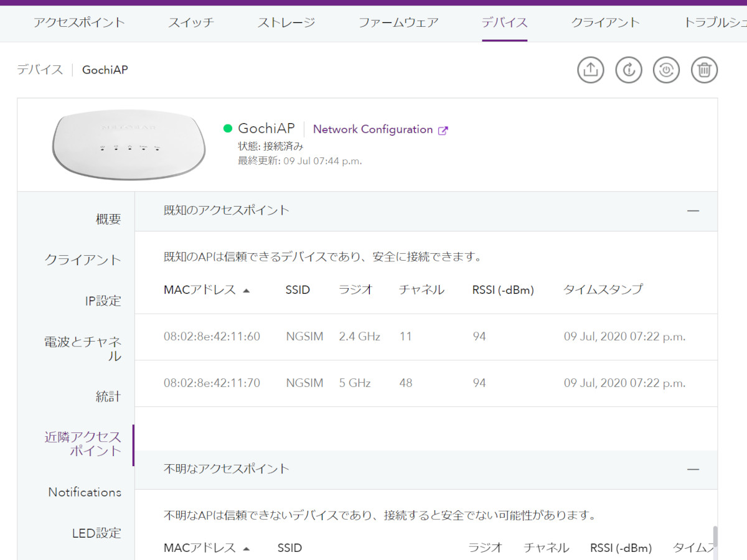
Task: Click the reboot device power icon
Action: click(x=666, y=70)
